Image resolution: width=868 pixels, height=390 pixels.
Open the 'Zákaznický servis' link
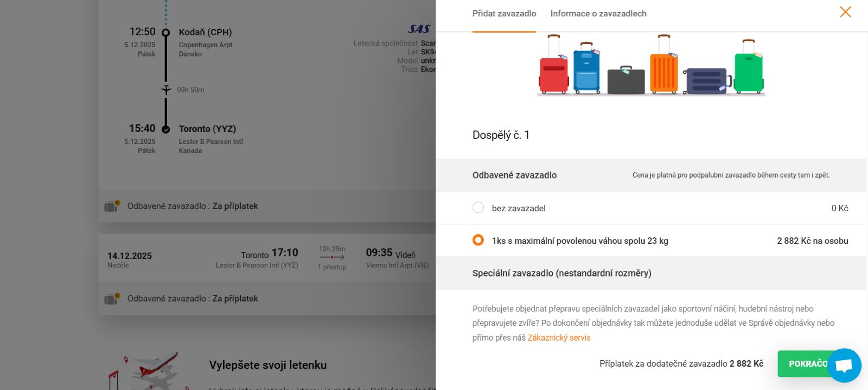coord(559,338)
